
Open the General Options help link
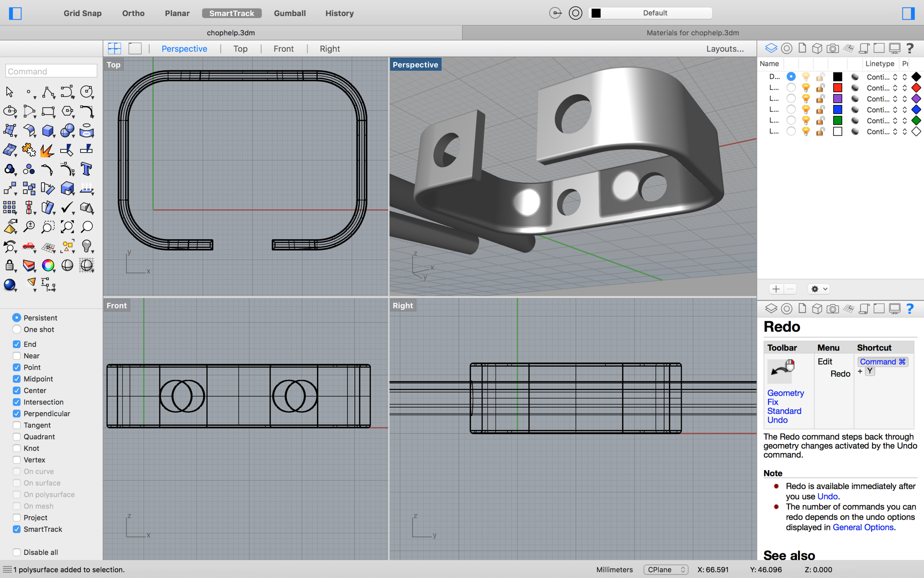pyautogui.click(x=863, y=527)
